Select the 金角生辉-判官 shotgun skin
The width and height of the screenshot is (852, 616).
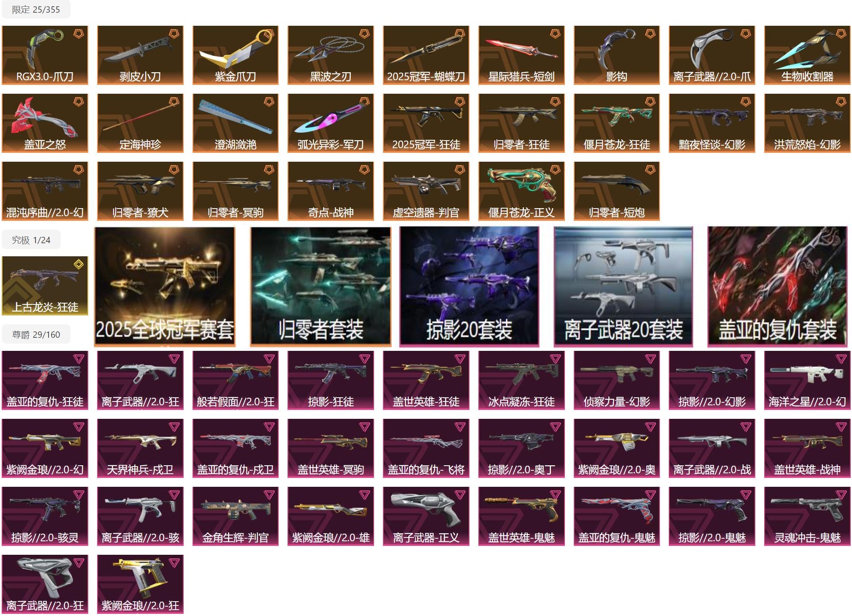(x=236, y=516)
